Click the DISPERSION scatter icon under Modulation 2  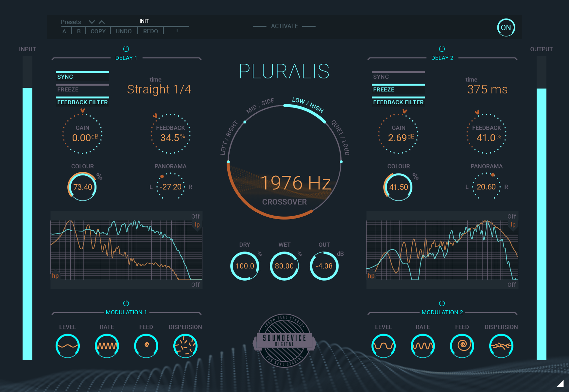pos(501,346)
